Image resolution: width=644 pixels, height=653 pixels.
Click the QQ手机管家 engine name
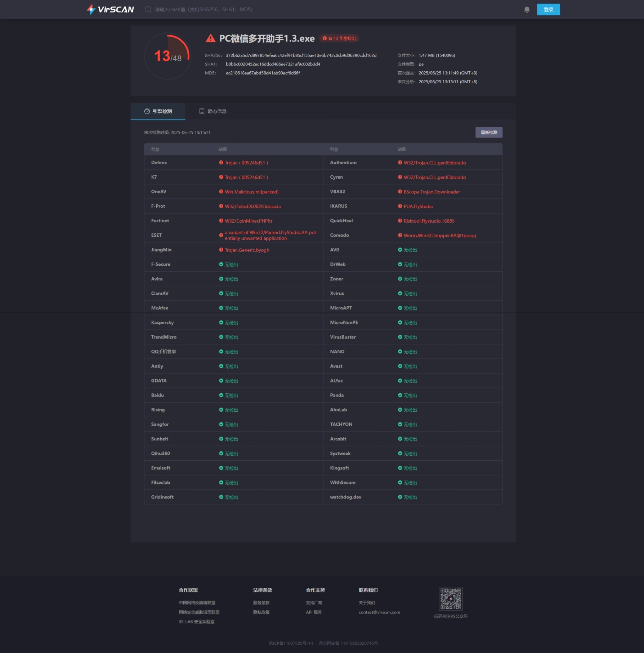(164, 352)
